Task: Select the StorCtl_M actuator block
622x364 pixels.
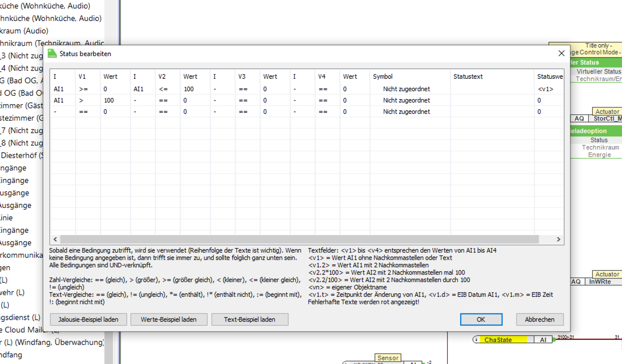Action: pos(605,119)
